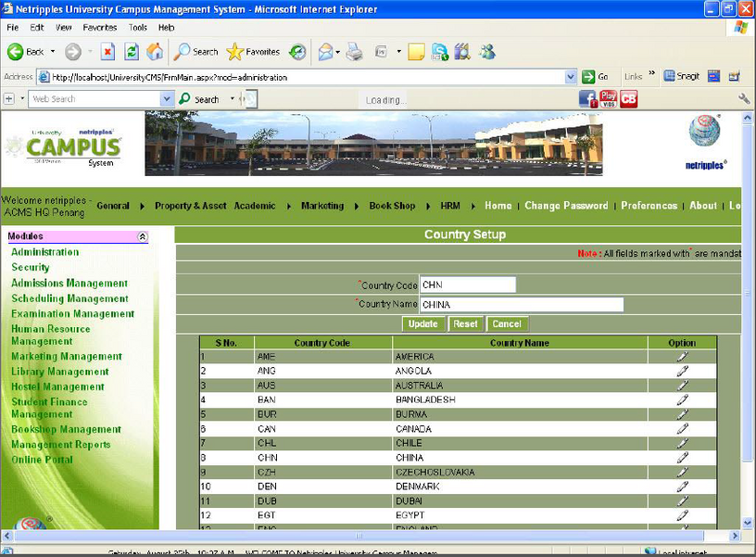Click the Country Code input field
756x557 pixels.
pyautogui.click(x=468, y=285)
